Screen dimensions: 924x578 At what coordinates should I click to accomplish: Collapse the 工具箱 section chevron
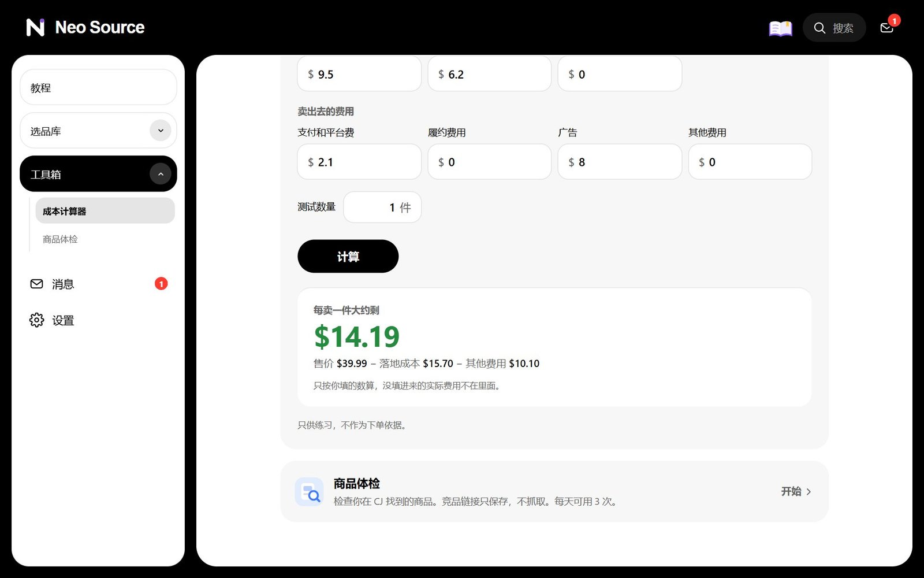(x=161, y=174)
